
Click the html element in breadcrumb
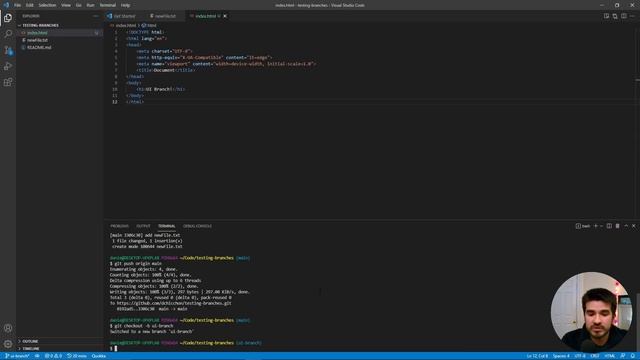pos(149,25)
